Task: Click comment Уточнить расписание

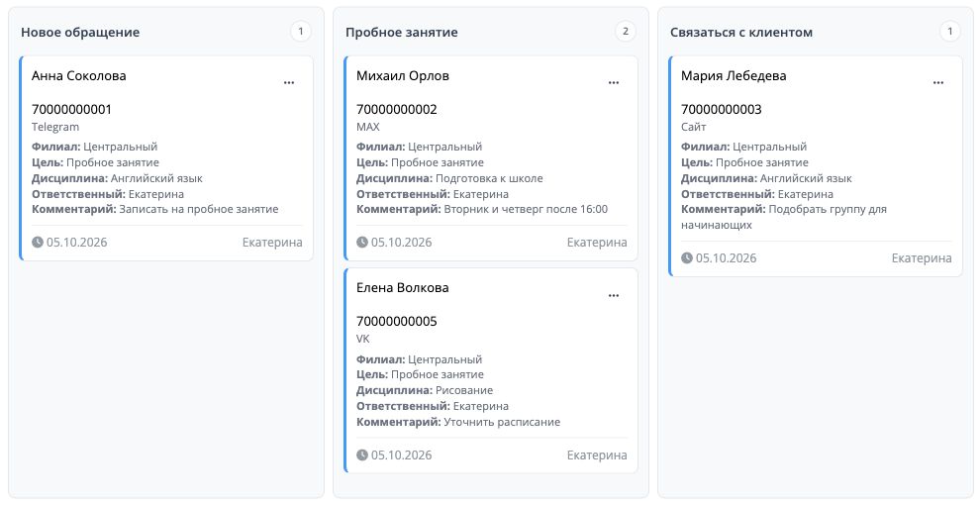Action: pos(502,422)
